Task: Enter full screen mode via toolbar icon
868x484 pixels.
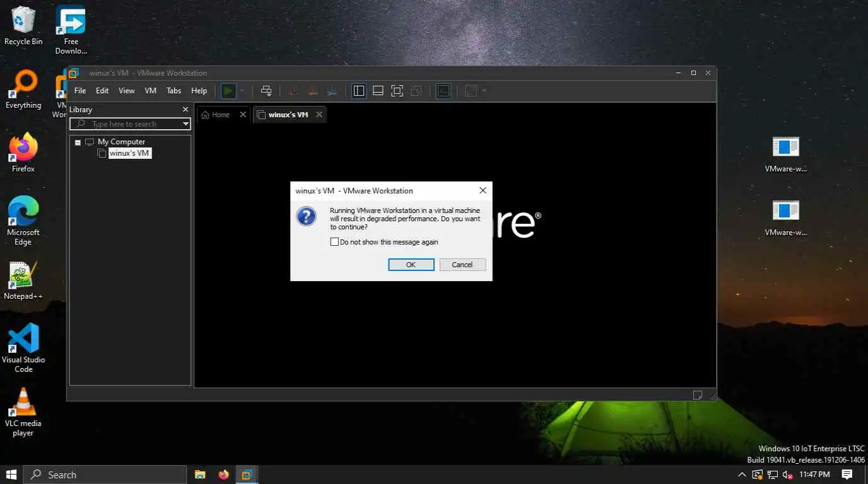Action: coord(397,91)
